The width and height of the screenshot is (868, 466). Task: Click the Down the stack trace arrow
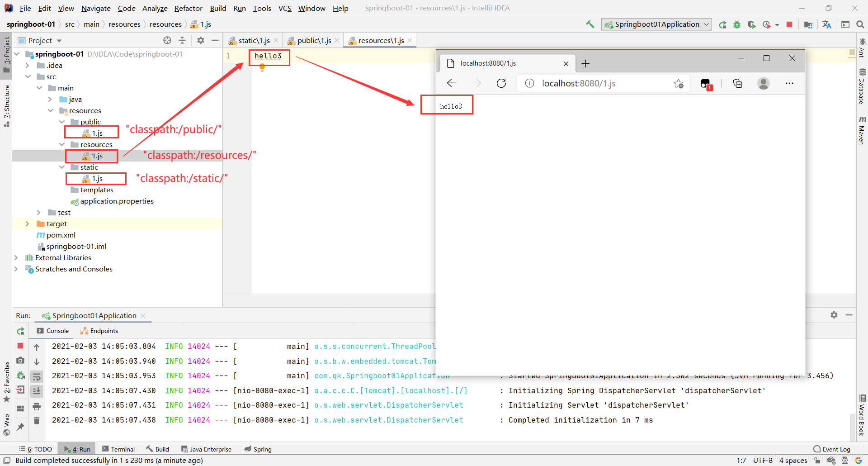[37, 361]
